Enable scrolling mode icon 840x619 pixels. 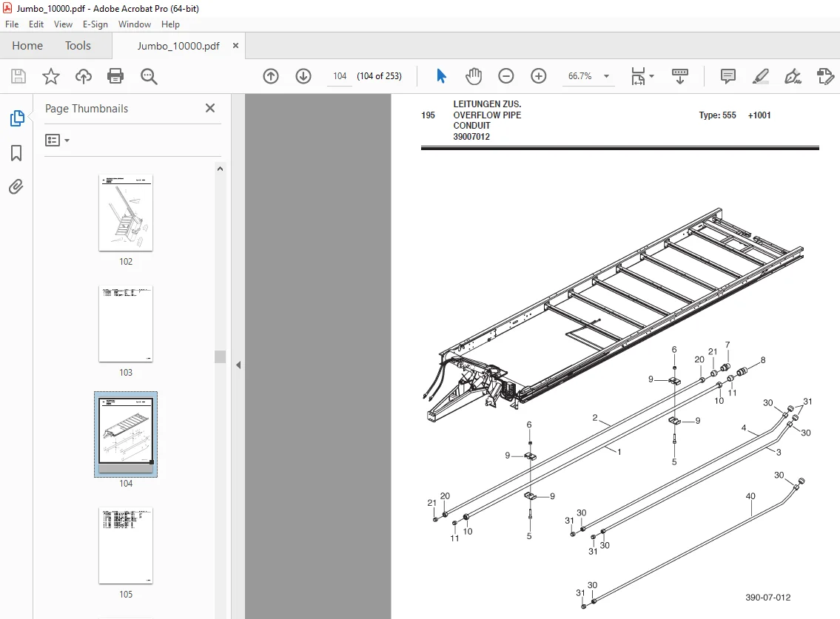click(680, 76)
